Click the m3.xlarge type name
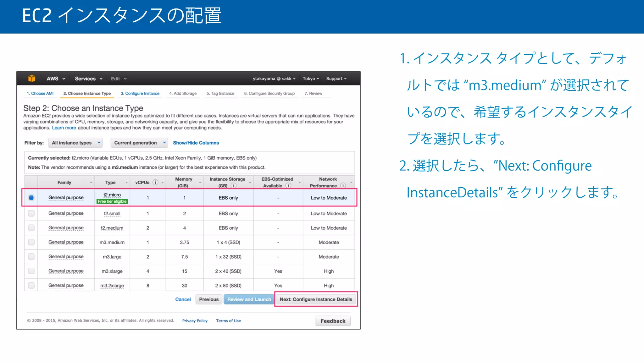 tap(112, 271)
